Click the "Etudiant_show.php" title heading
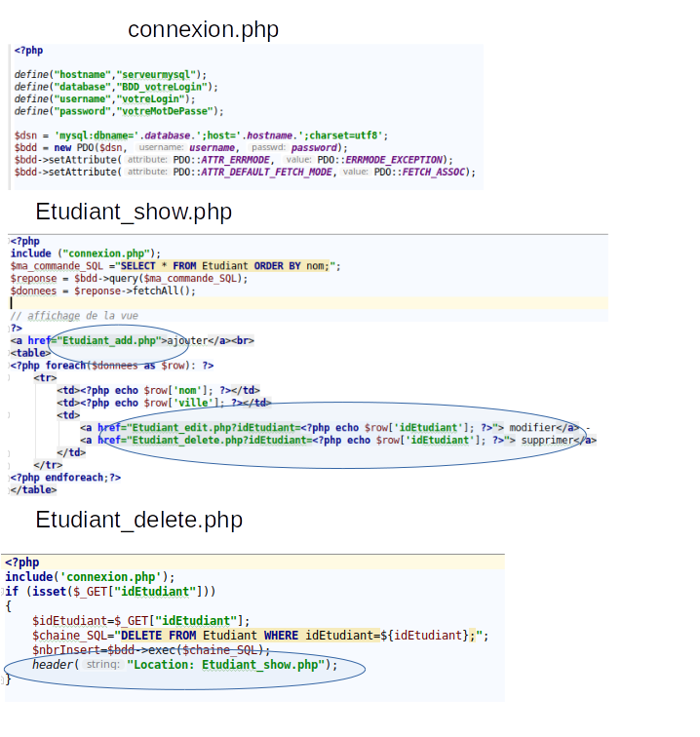The image size is (700, 737). click(x=134, y=213)
